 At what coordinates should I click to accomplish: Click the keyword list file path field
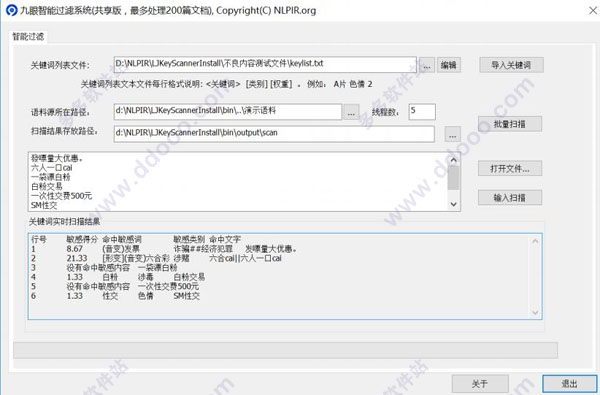[x=265, y=64]
